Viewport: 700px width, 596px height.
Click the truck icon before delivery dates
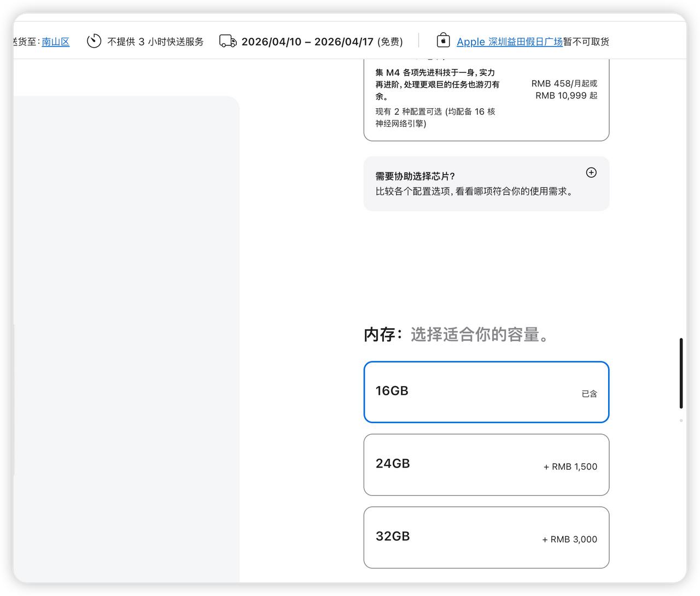(x=228, y=40)
